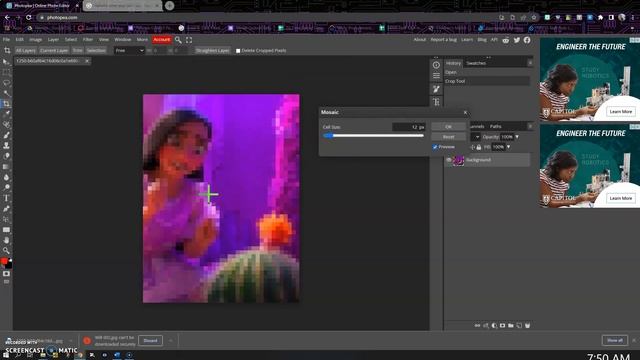Image resolution: width=640 pixels, height=360 pixels.
Task: Open the File menu
Action: [6, 40]
